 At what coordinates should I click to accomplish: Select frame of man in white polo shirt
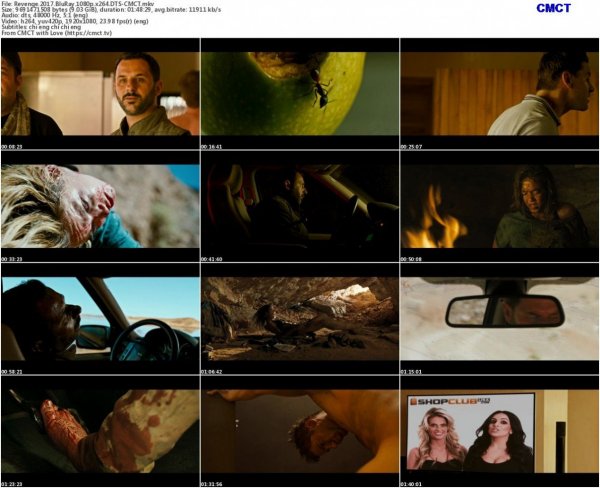click(499, 94)
